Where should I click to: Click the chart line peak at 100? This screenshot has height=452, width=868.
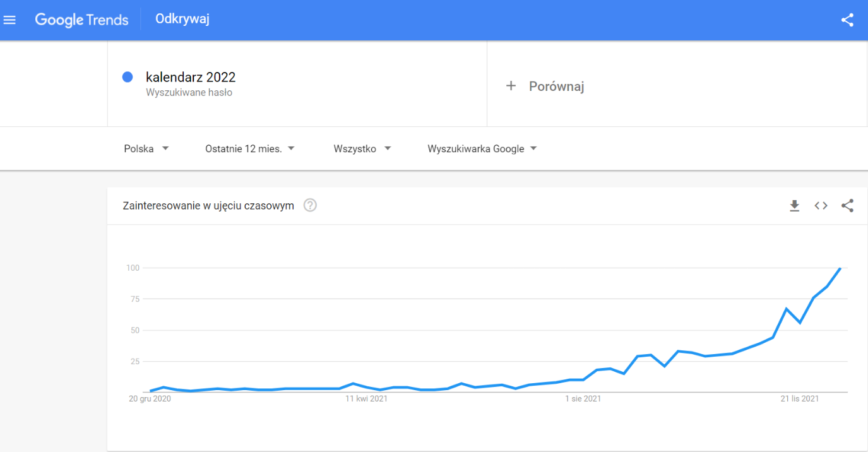click(840, 268)
